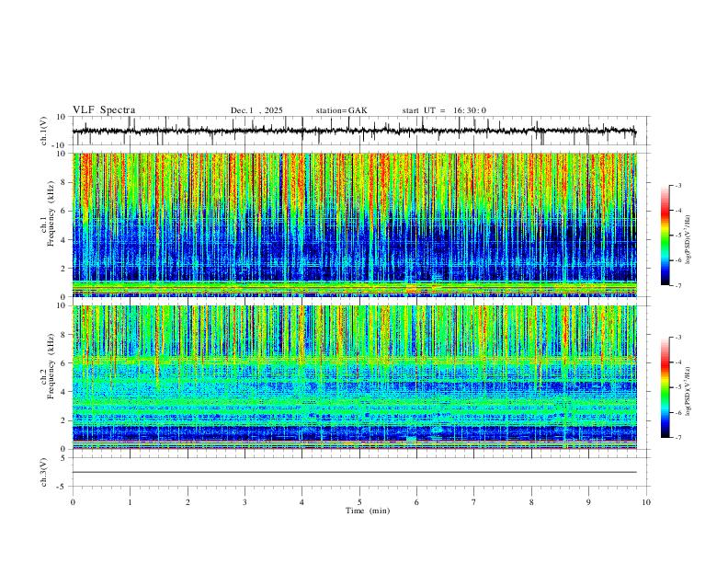The height and width of the screenshot is (563, 728).
Task: Select the "start UT = 16:30:0" text
Action: pos(444,110)
